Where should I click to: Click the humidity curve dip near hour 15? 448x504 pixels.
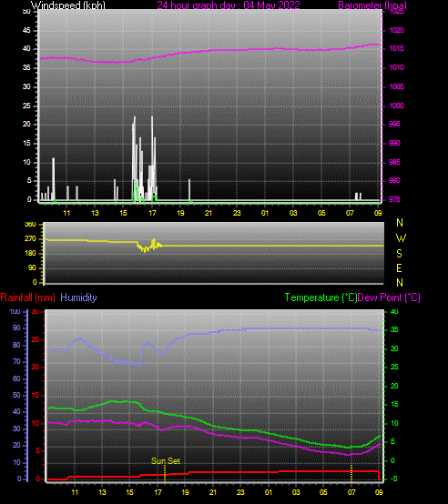(137, 364)
